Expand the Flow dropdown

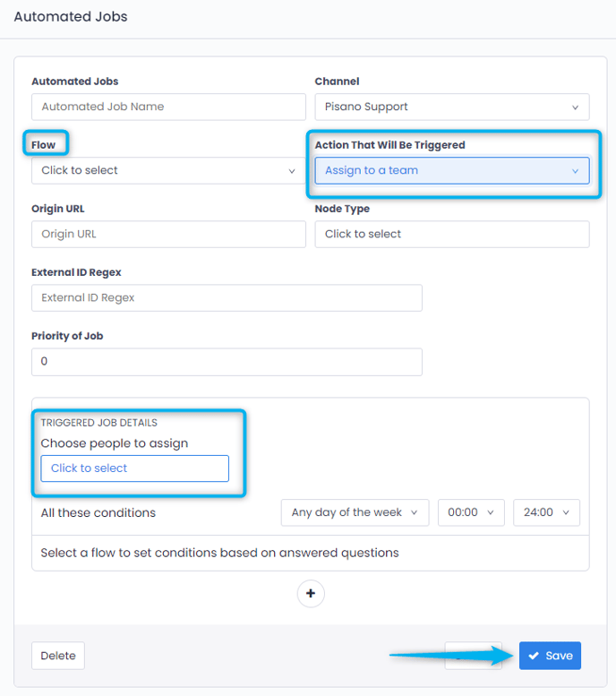click(167, 170)
